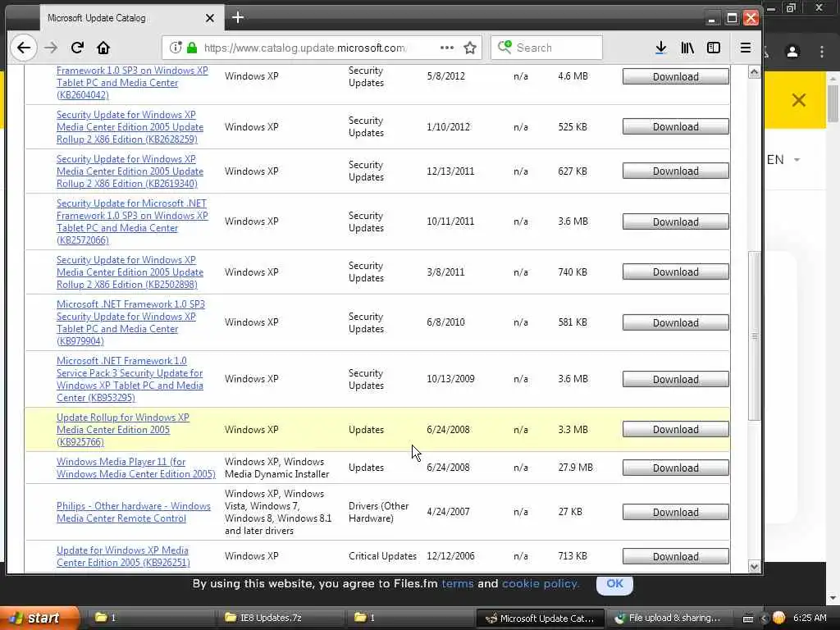Expand hidden system tray icons
The width and height of the screenshot is (840, 630).
coord(764,619)
